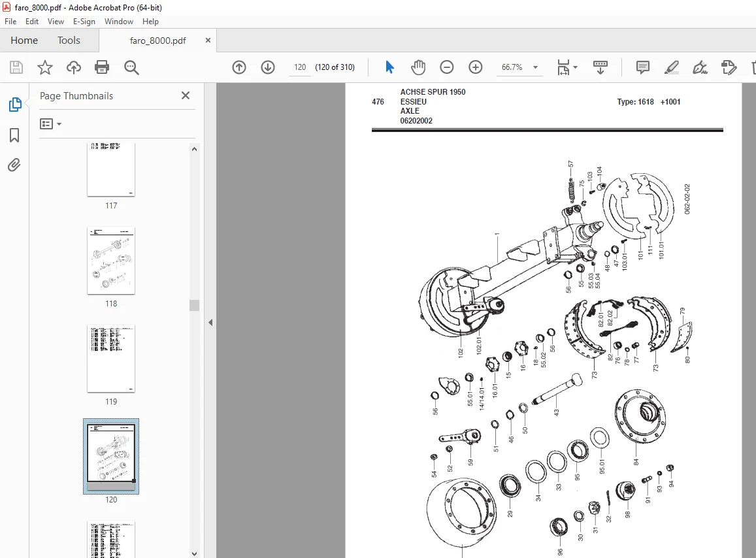
Task: Enable scrolling page display mode icon
Action: pos(600,67)
